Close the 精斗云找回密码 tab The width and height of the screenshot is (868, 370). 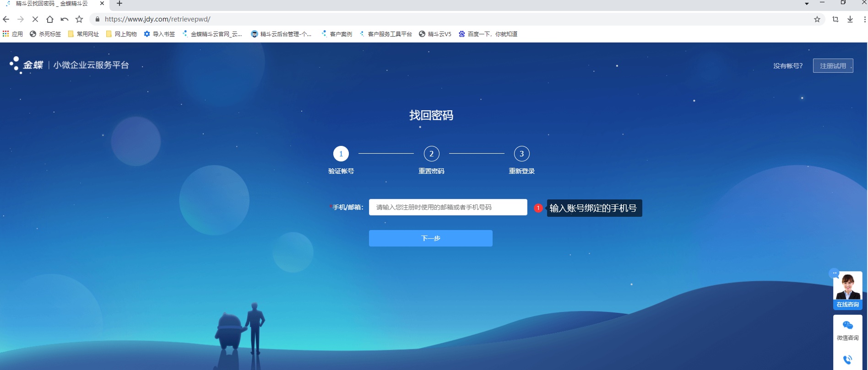(102, 3)
